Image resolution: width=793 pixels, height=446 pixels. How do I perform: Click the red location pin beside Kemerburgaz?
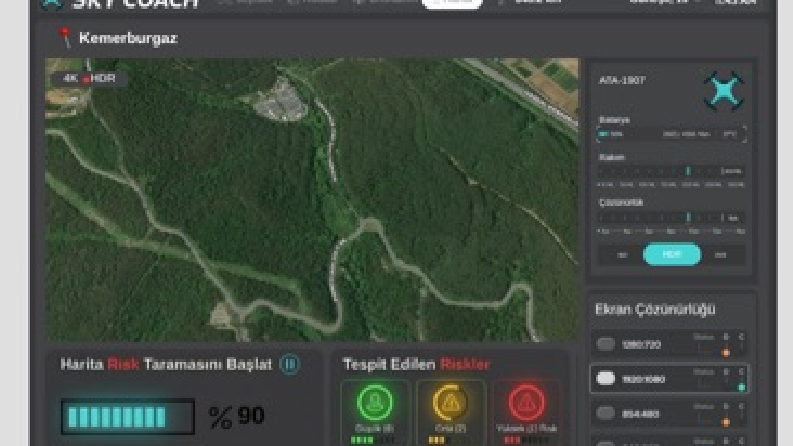64,38
